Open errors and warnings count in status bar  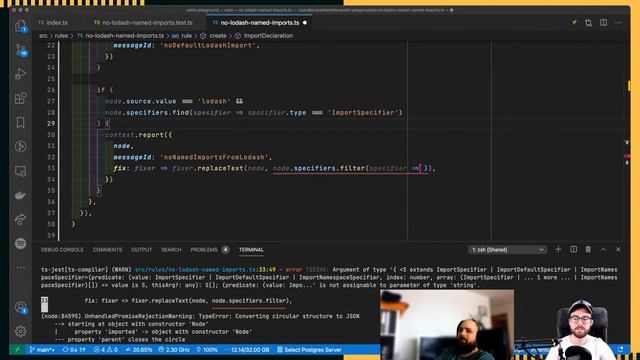click(105, 350)
